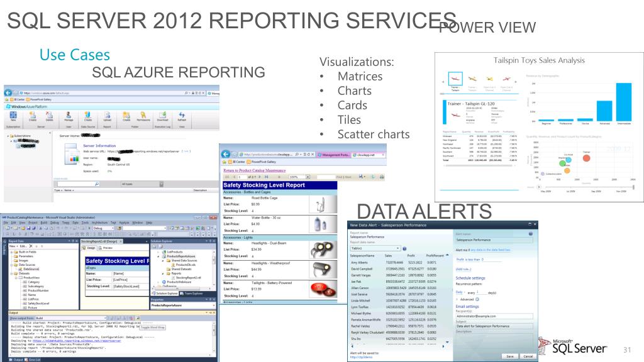Open New dropdown in Report Data pane
This screenshot has width=644, height=362.
click(13, 246)
